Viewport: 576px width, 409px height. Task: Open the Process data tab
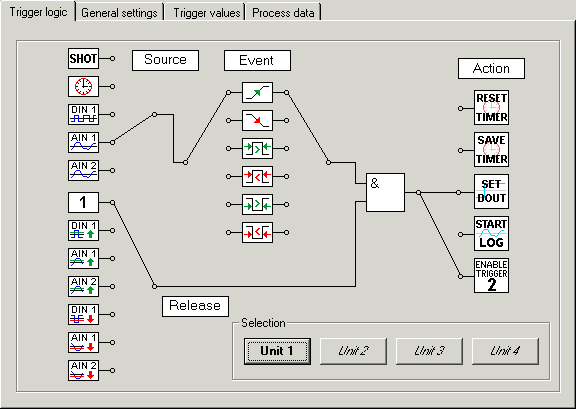click(x=283, y=13)
